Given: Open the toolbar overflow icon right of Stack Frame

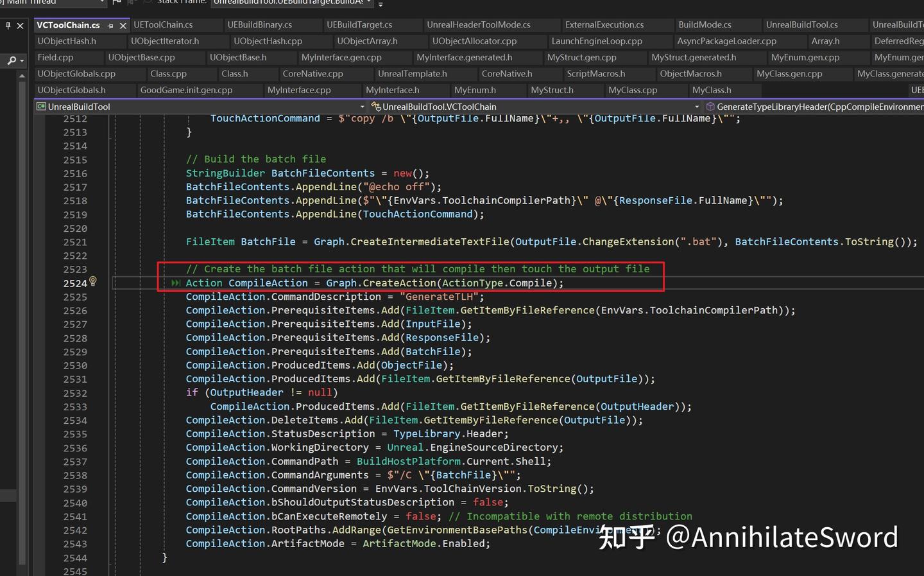Looking at the screenshot, I should pyautogui.click(x=380, y=4).
